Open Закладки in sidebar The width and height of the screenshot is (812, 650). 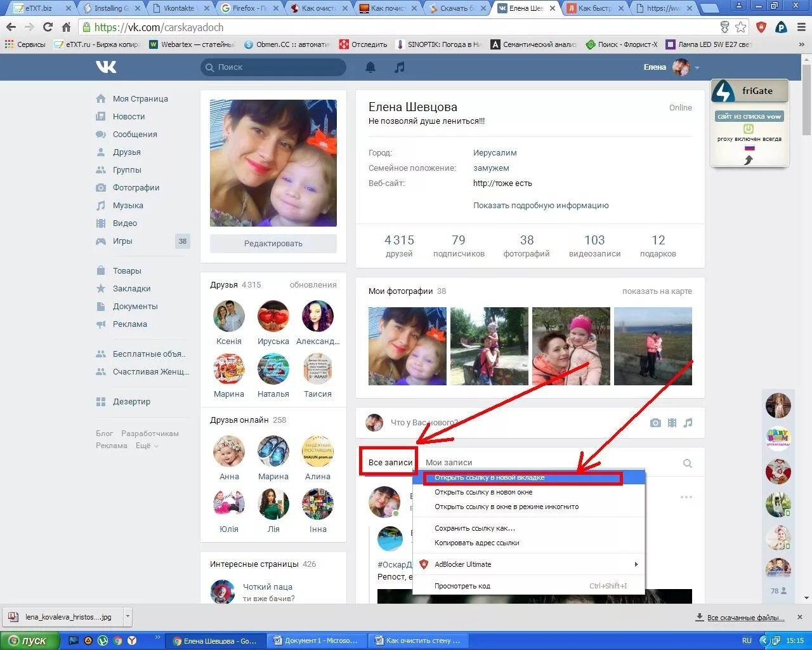(x=131, y=289)
